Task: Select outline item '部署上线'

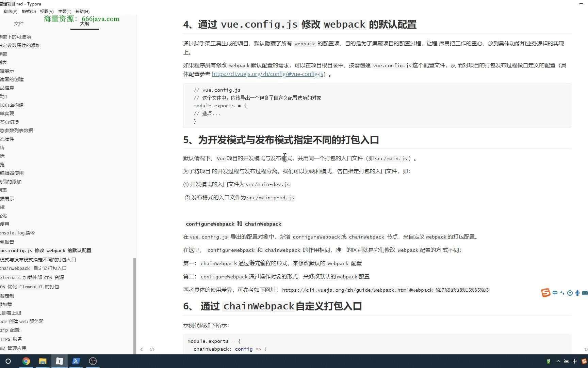Action: coord(11,313)
